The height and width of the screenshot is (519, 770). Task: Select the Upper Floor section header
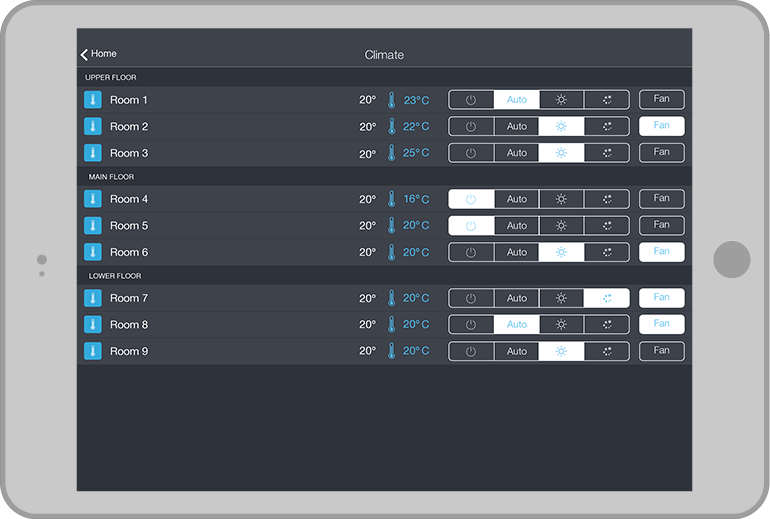111,77
